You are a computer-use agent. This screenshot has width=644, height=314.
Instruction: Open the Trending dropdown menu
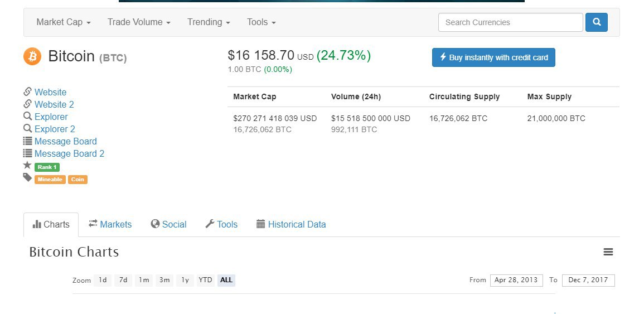(x=209, y=22)
